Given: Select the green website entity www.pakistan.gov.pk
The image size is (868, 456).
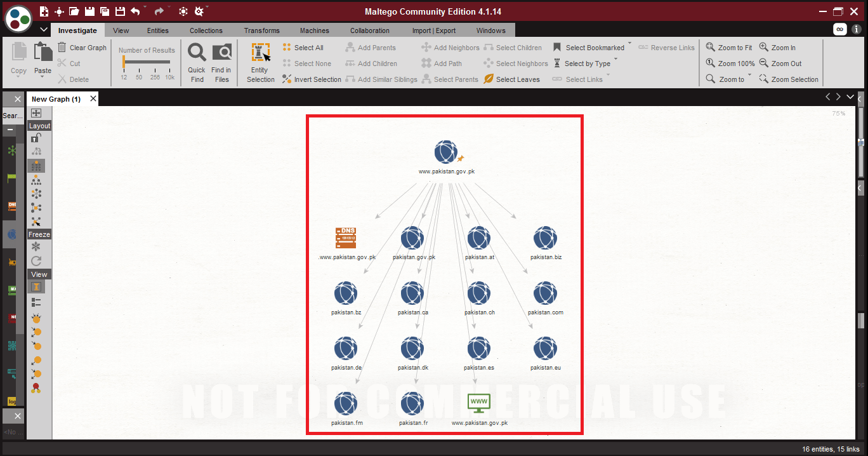Looking at the screenshot, I should [x=479, y=403].
